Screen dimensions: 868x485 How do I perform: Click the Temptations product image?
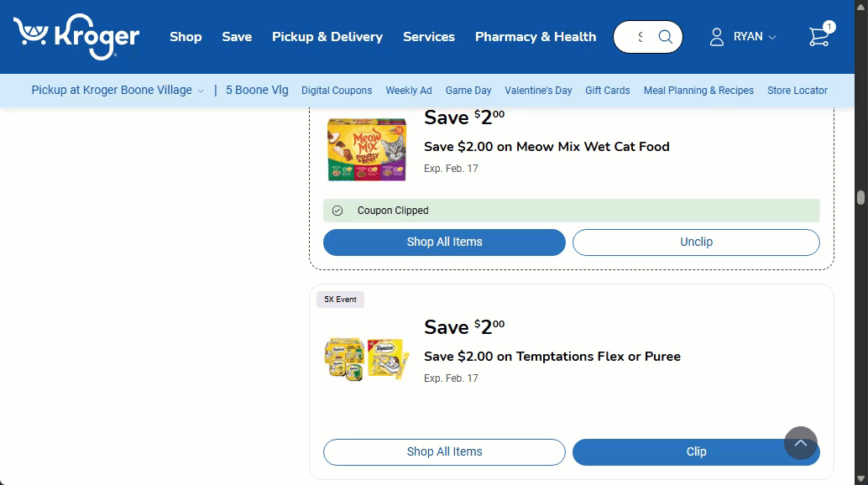(367, 359)
